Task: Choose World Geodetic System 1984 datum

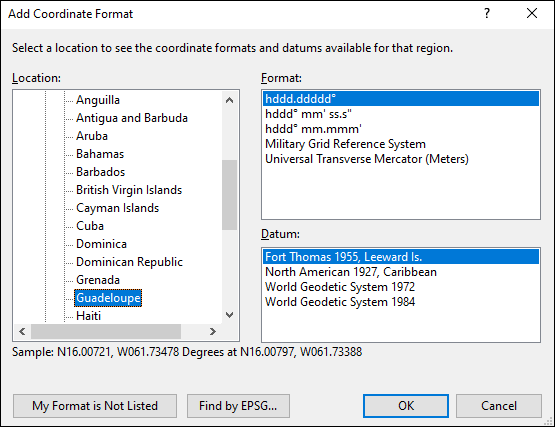Action: pos(401,302)
